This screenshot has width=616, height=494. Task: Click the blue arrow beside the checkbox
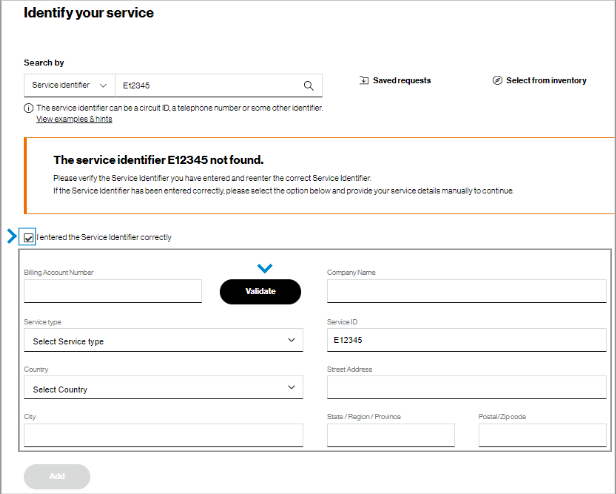pyautogui.click(x=12, y=237)
